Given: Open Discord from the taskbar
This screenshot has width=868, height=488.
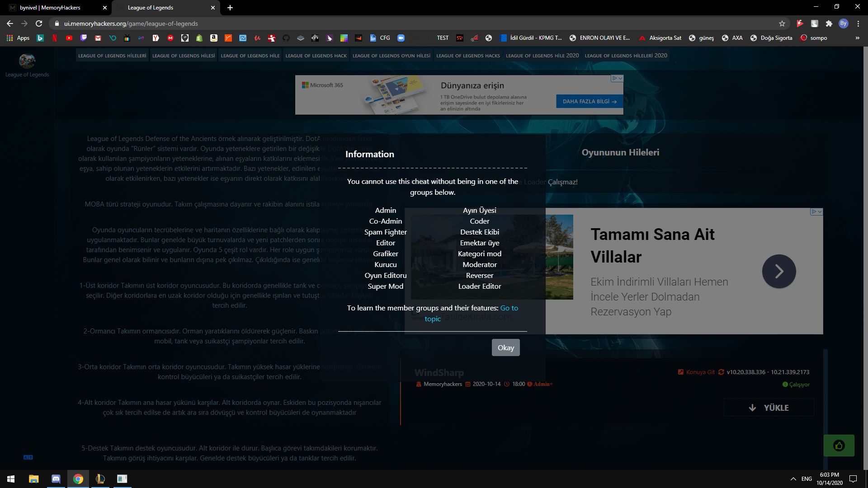Looking at the screenshot, I should click(x=56, y=479).
